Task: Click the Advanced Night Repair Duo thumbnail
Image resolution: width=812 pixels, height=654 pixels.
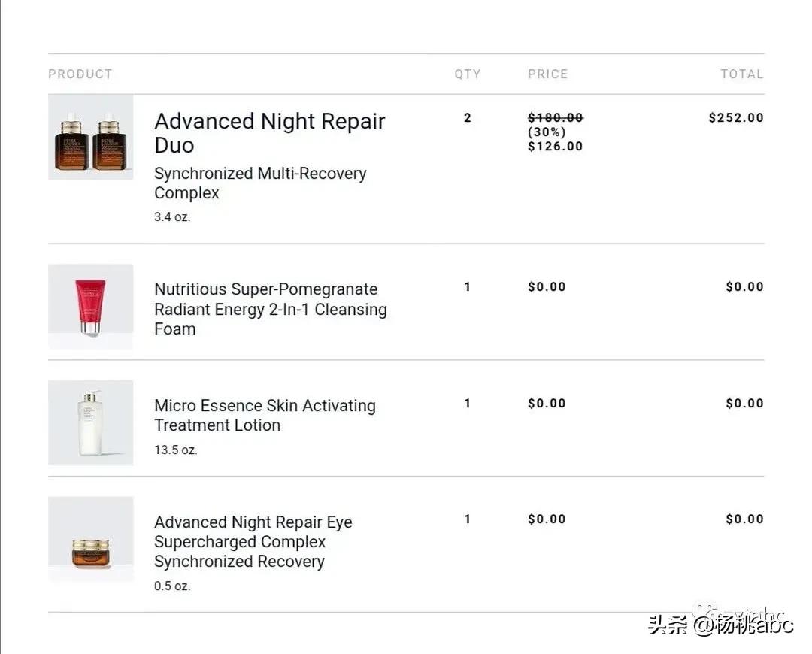Action: [90, 138]
